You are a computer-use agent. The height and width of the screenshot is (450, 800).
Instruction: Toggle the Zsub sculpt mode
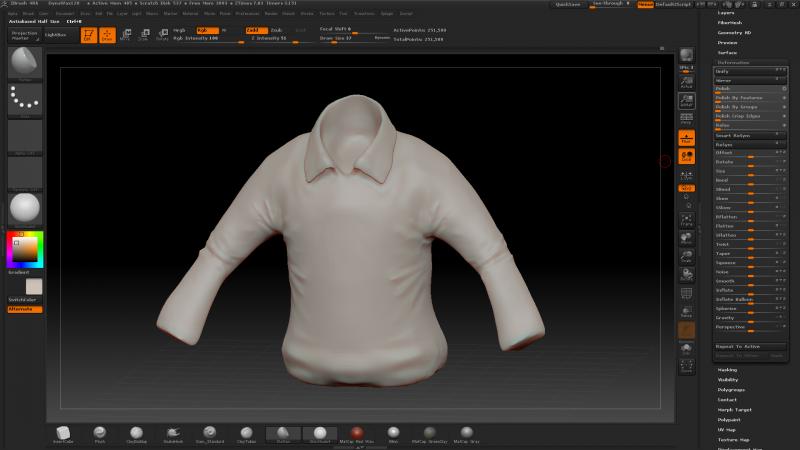pyautogui.click(x=278, y=31)
